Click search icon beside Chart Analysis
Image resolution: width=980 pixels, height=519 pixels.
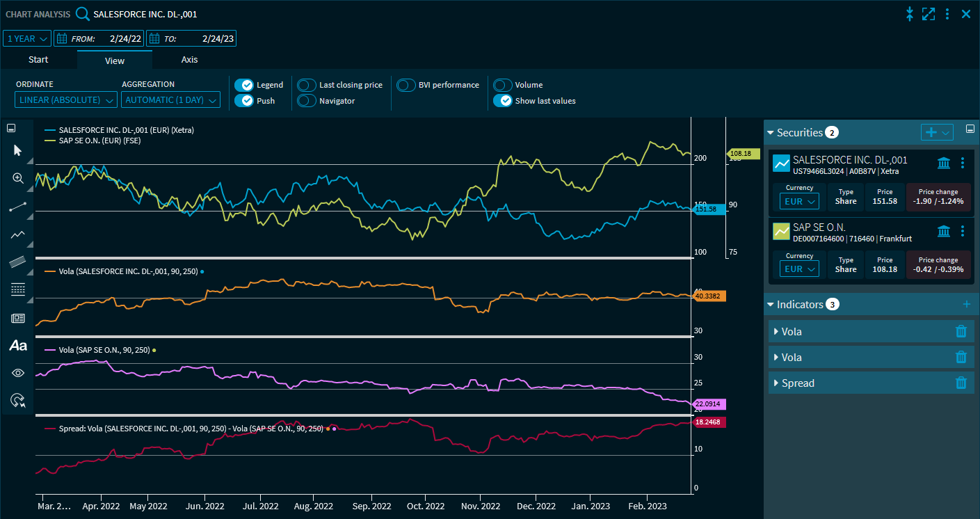click(x=83, y=14)
